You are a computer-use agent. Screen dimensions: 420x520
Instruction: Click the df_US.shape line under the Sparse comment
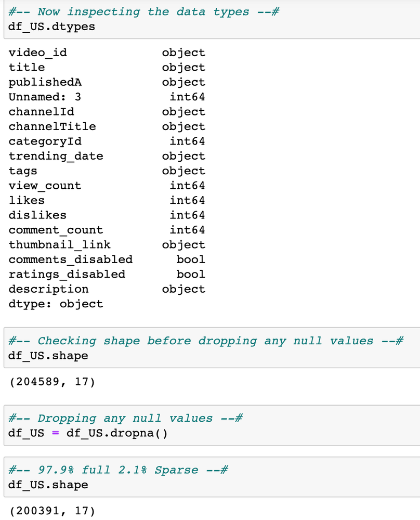(48, 485)
